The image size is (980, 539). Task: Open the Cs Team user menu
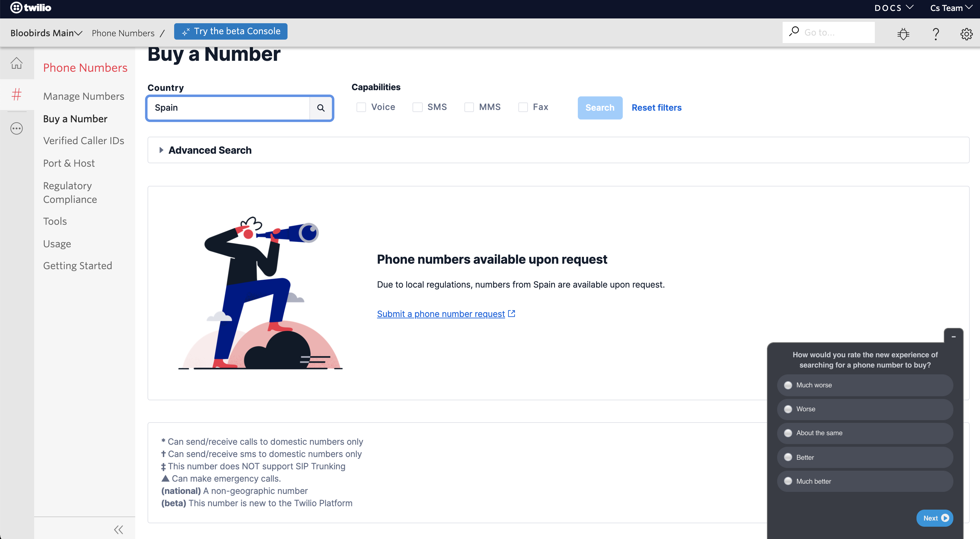(951, 8)
